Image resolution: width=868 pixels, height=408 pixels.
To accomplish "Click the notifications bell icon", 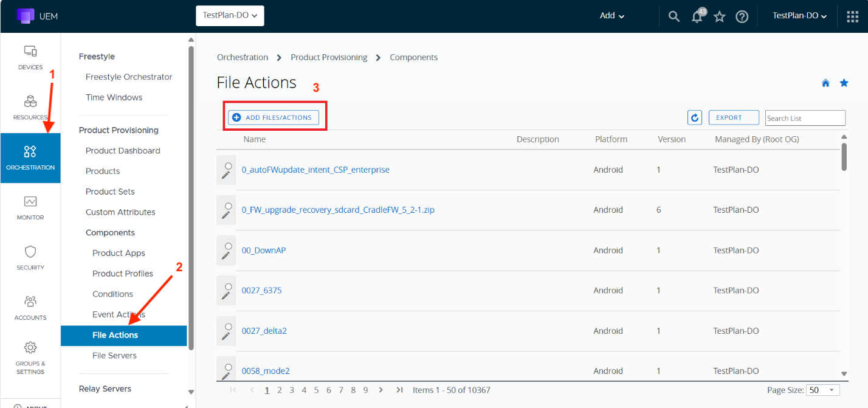I will (x=697, y=16).
